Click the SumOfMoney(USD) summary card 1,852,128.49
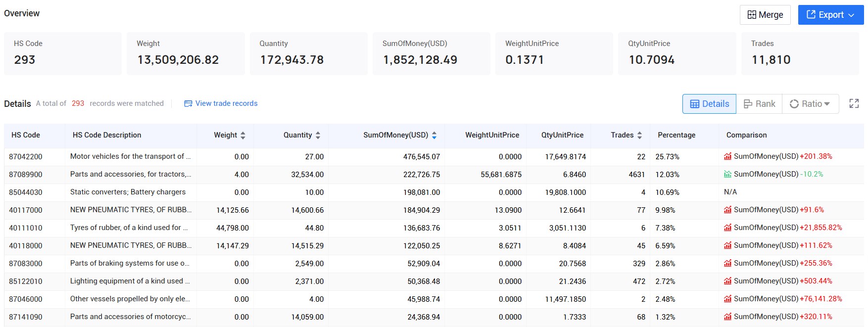 432,54
